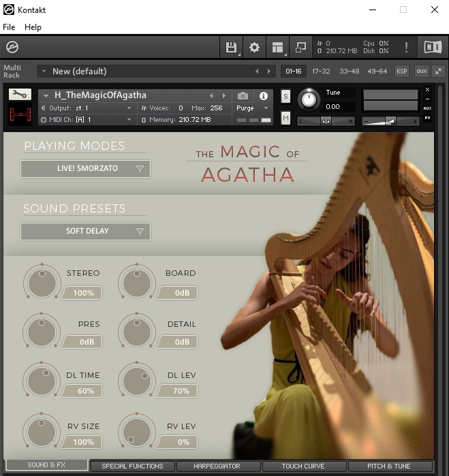
Task: Click the pan slider
Action: coord(326,121)
